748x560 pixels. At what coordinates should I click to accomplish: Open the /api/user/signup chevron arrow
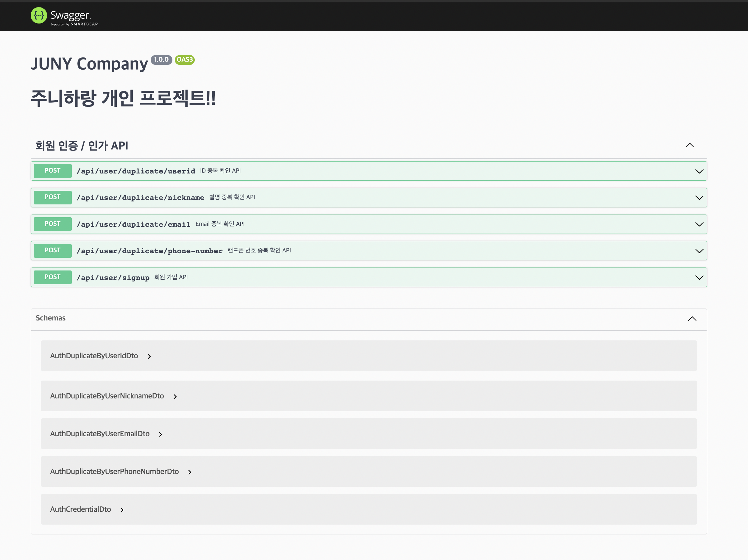point(699,277)
